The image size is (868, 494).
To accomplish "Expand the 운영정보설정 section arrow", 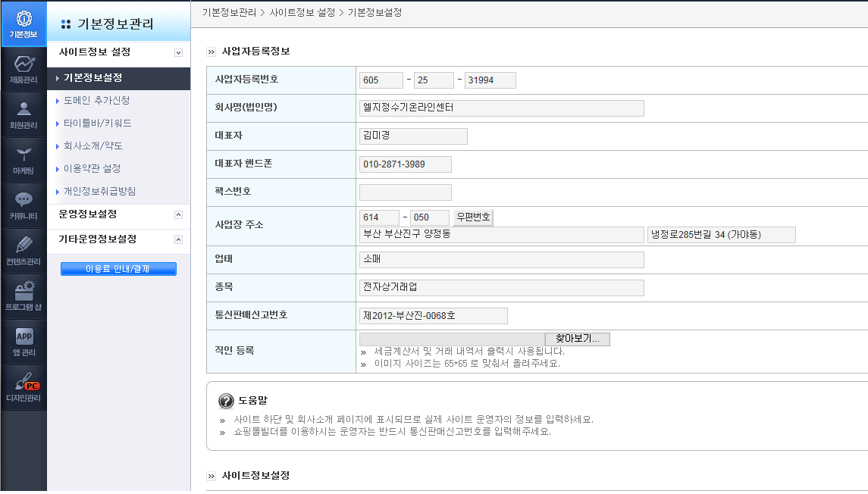I will click(x=178, y=214).
